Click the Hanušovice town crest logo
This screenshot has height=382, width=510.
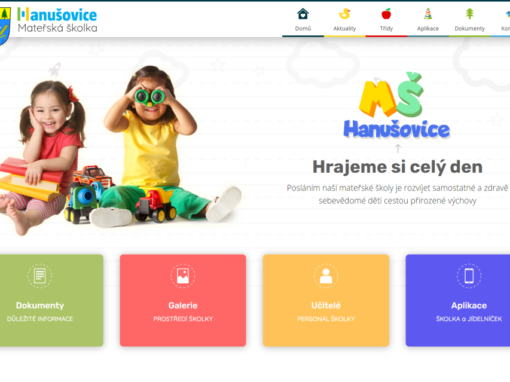(x=5, y=26)
